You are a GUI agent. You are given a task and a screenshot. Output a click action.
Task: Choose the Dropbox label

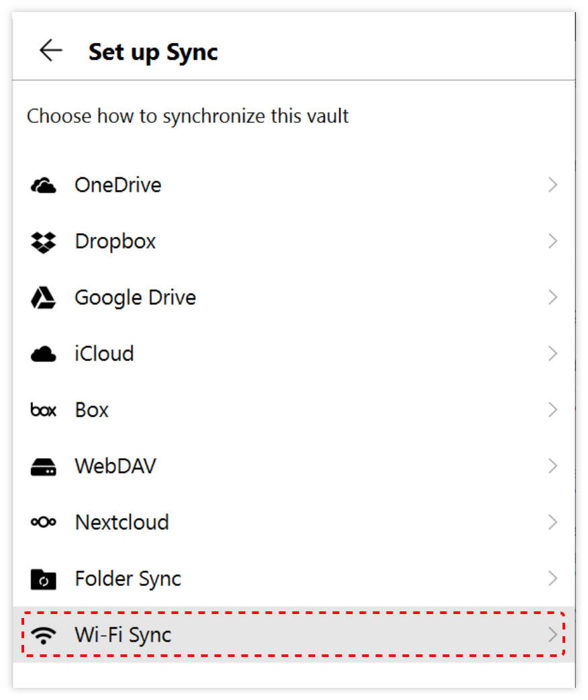[115, 242]
